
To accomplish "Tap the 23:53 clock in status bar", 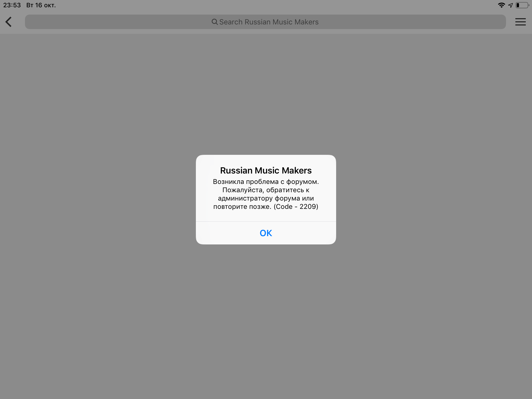I will click(12, 5).
